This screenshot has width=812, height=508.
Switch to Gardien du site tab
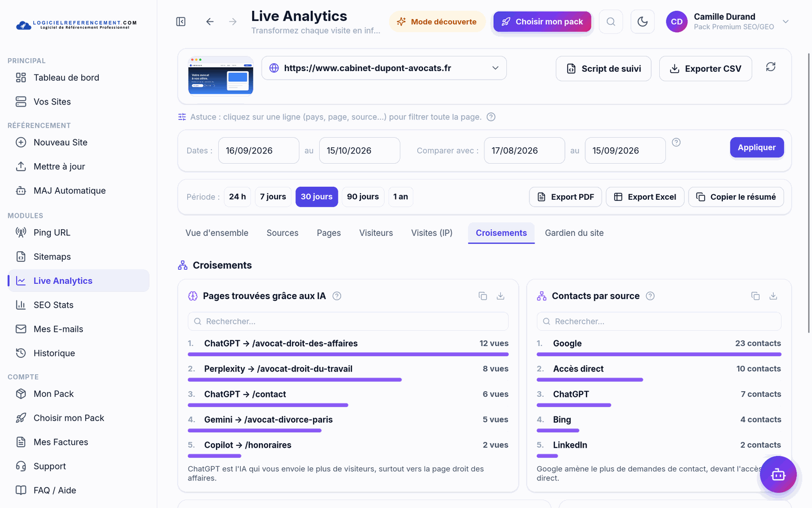click(x=574, y=233)
